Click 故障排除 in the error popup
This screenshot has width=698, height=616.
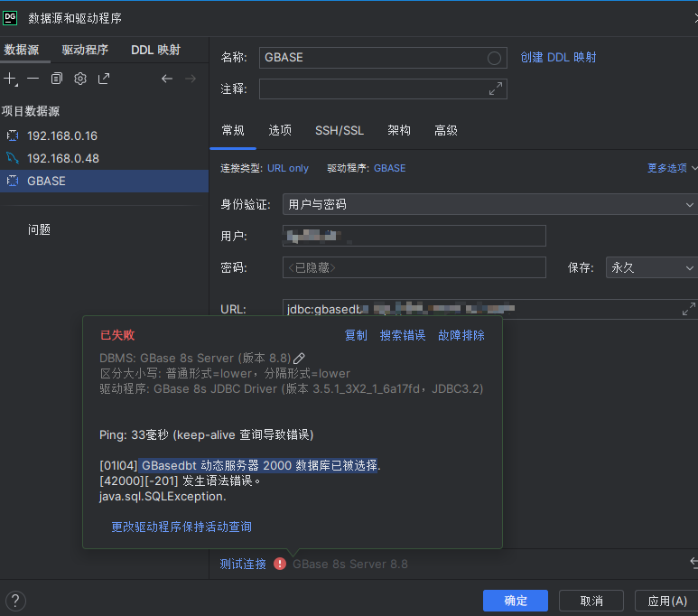pyautogui.click(x=461, y=335)
